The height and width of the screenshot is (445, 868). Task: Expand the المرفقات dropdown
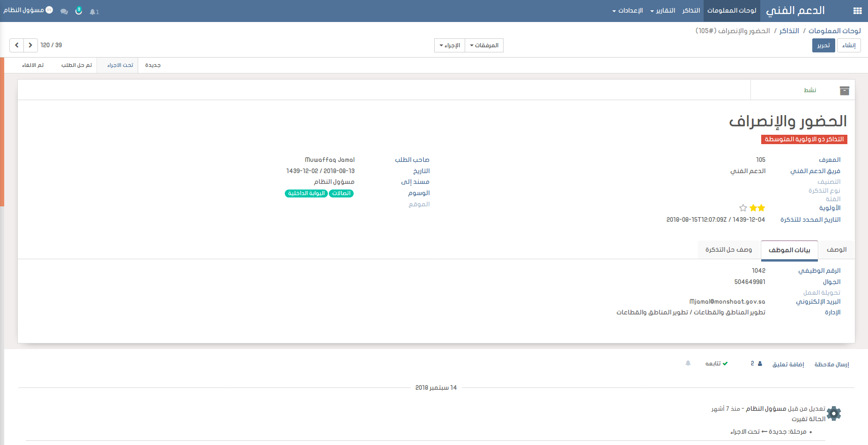pos(484,45)
